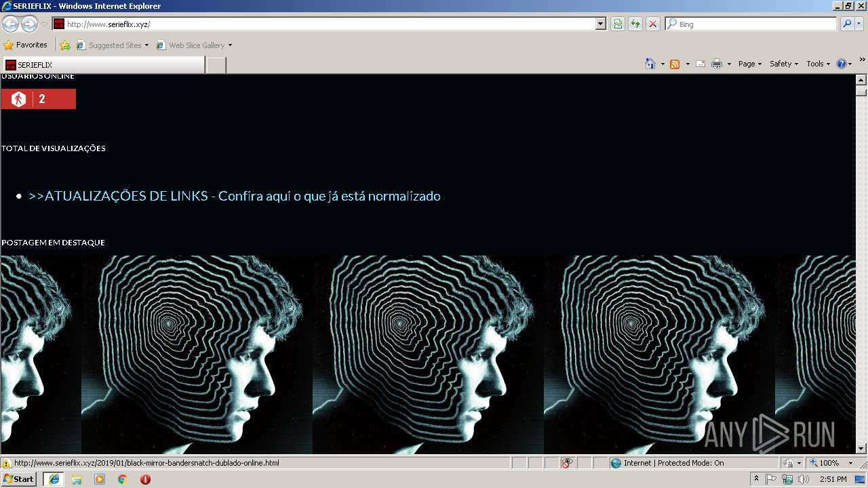Click the vertical scrollbar up arrow

[x=861, y=80]
